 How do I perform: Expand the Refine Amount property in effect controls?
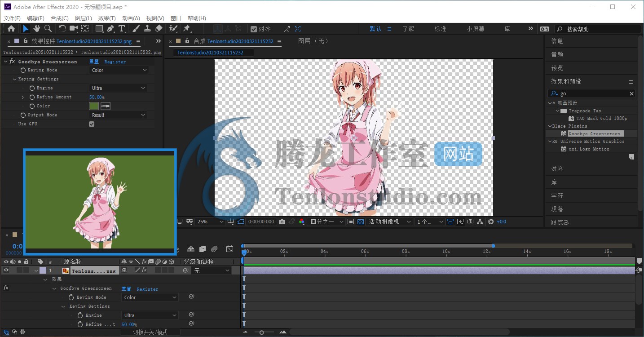(23, 97)
